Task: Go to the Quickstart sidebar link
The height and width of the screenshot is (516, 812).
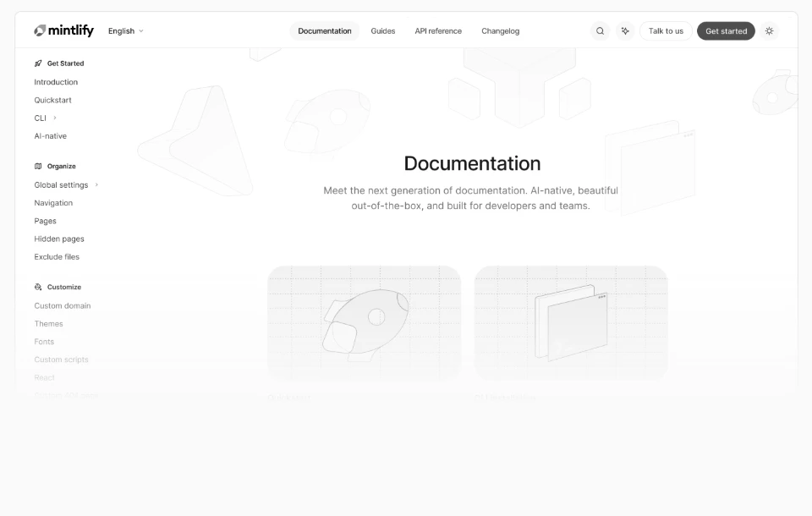Action: [x=52, y=100]
